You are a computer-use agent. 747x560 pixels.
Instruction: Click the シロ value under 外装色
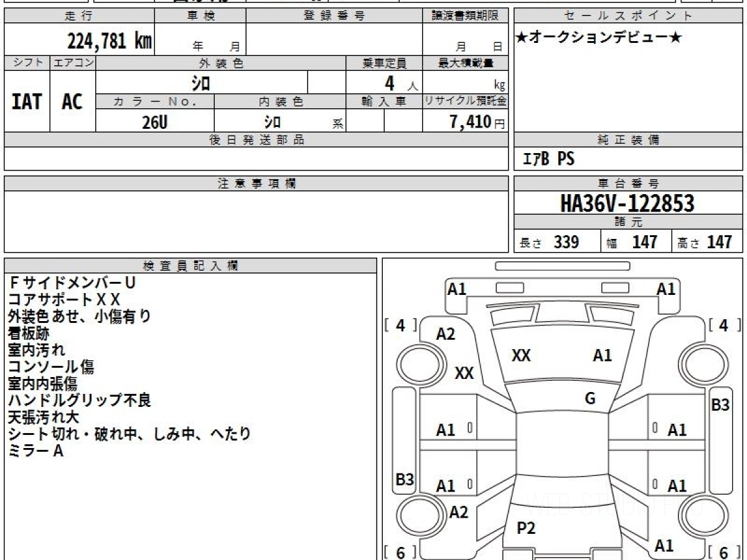click(200, 82)
